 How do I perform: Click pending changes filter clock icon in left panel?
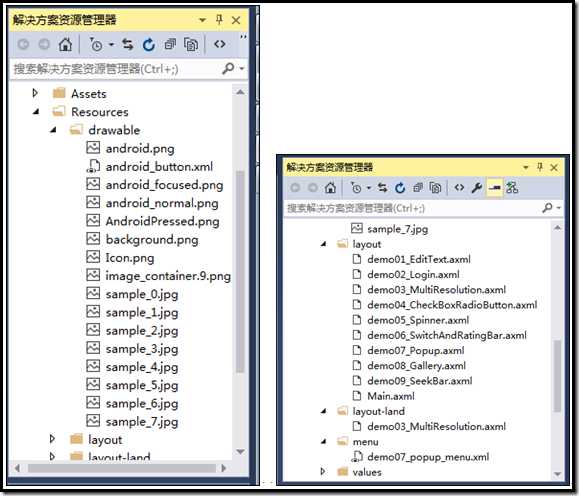point(96,45)
